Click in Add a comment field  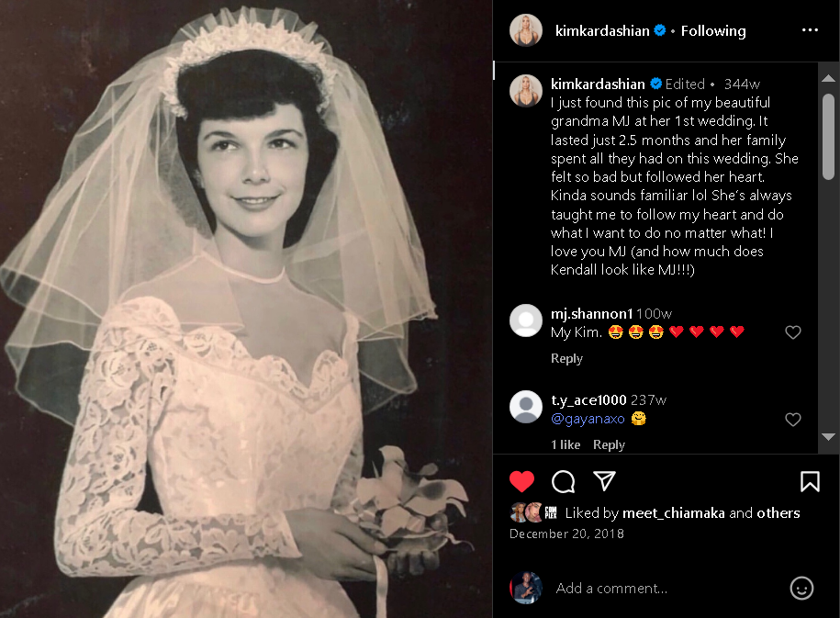pyautogui.click(x=666, y=588)
